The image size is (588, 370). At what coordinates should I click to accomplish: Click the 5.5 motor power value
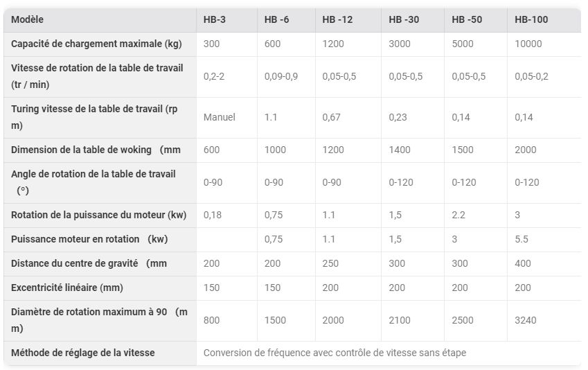pos(522,239)
